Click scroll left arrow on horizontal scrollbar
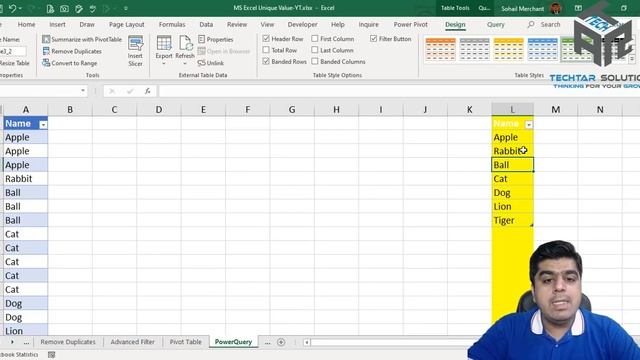640x360 pixels. [306, 342]
